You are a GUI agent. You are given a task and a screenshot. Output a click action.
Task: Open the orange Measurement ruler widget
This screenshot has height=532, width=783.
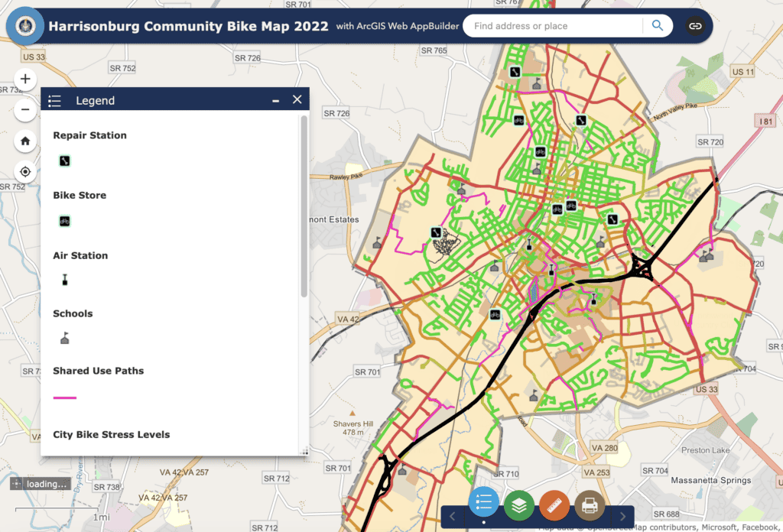pos(554,505)
